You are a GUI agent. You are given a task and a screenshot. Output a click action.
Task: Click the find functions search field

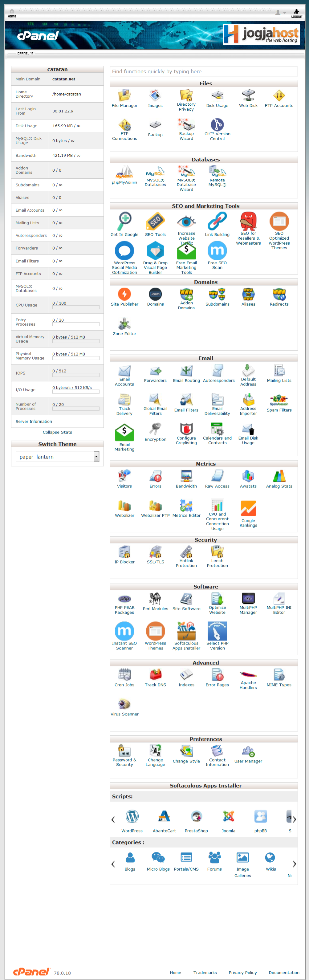204,71
